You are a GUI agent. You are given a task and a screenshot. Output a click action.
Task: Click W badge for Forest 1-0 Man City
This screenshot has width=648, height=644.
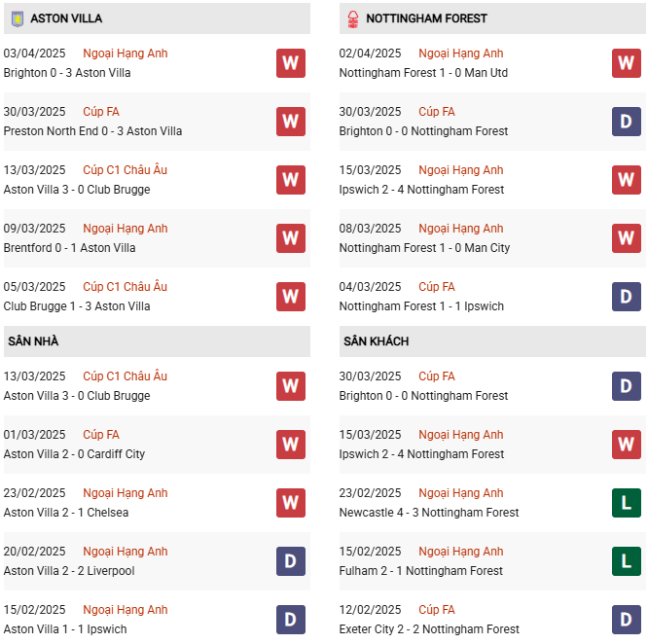(x=626, y=238)
